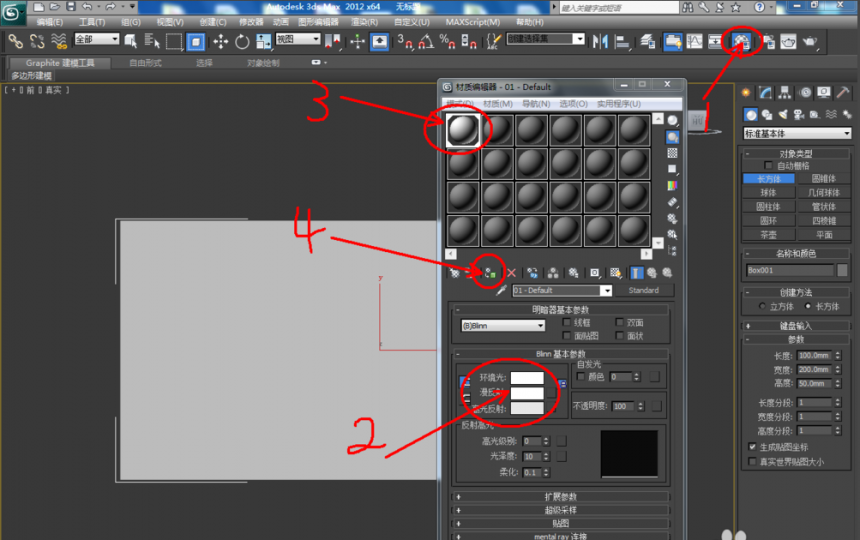
Task: Select the Select and Move tool
Action: click(220, 42)
